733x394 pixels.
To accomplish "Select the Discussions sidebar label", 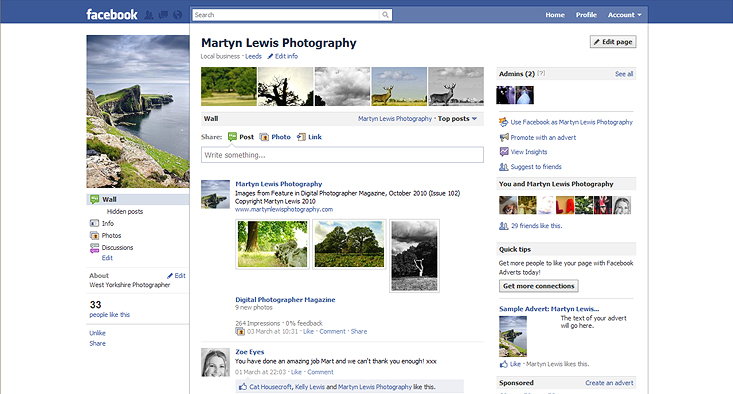I will click(x=117, y=248).
